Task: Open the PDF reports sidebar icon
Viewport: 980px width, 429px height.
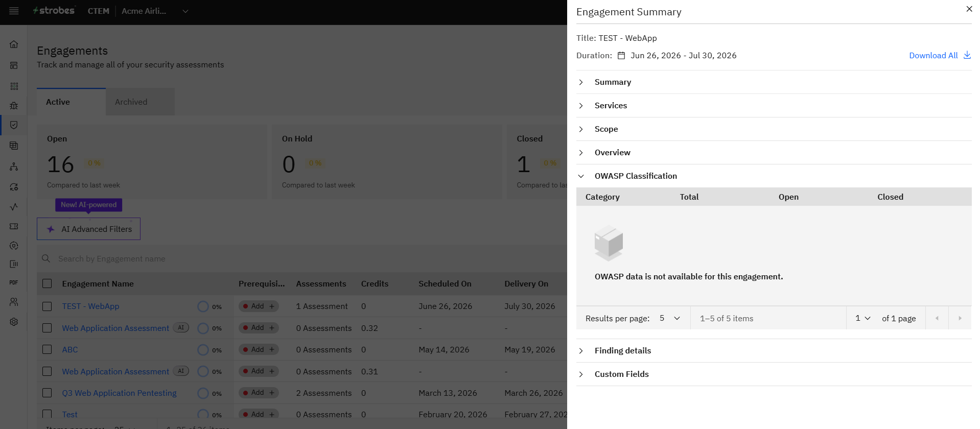Action: point(14,282)
